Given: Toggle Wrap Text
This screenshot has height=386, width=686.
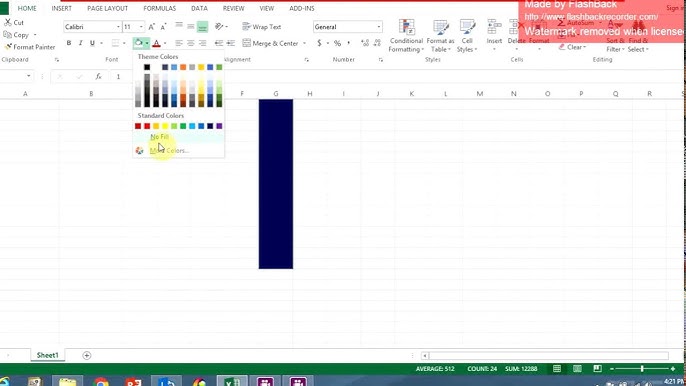Looking at the screenshot, I should point(262,27).
